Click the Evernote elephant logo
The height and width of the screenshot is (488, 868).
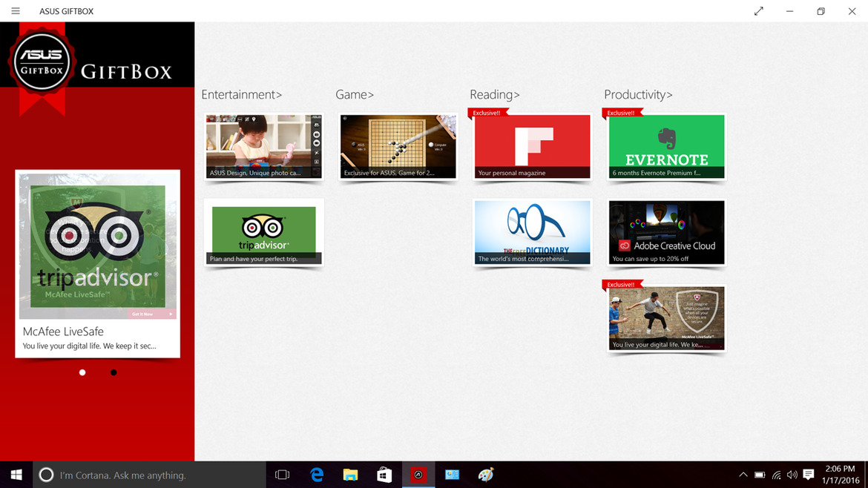(x=666, y=139)
